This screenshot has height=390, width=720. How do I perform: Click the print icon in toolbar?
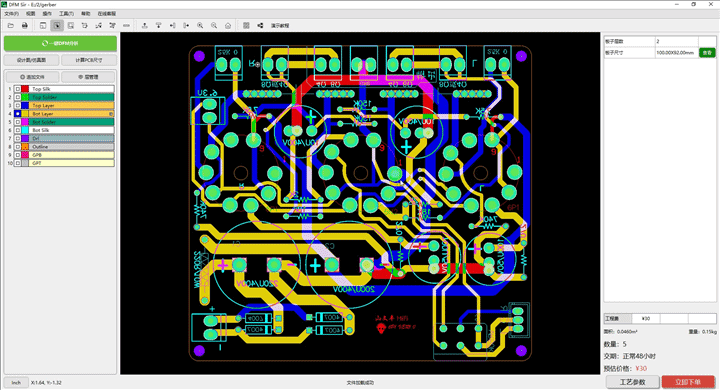click(25, 26)
